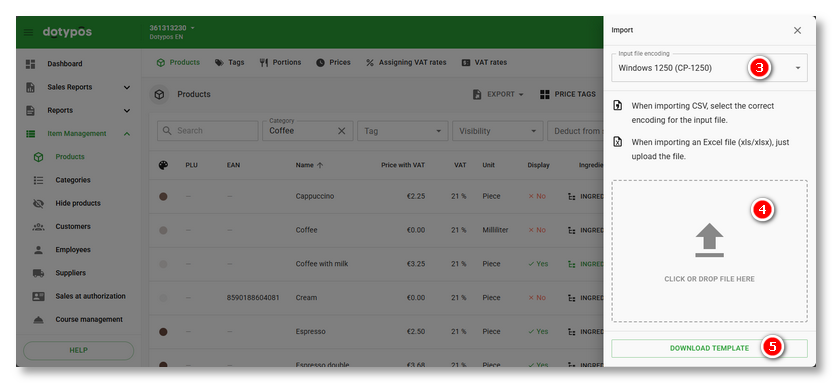Click the product Search field

[207, 130]
